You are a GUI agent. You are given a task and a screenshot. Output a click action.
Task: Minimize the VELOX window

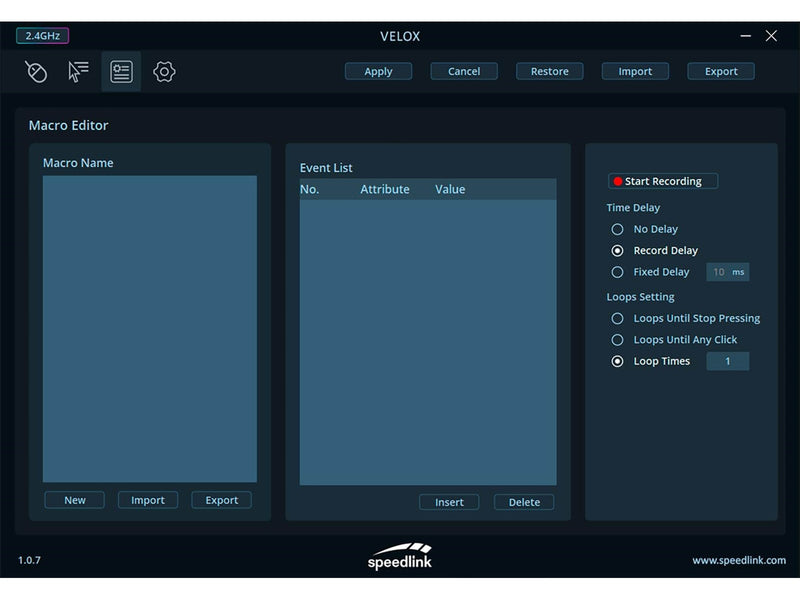click(x=745, y=36)
